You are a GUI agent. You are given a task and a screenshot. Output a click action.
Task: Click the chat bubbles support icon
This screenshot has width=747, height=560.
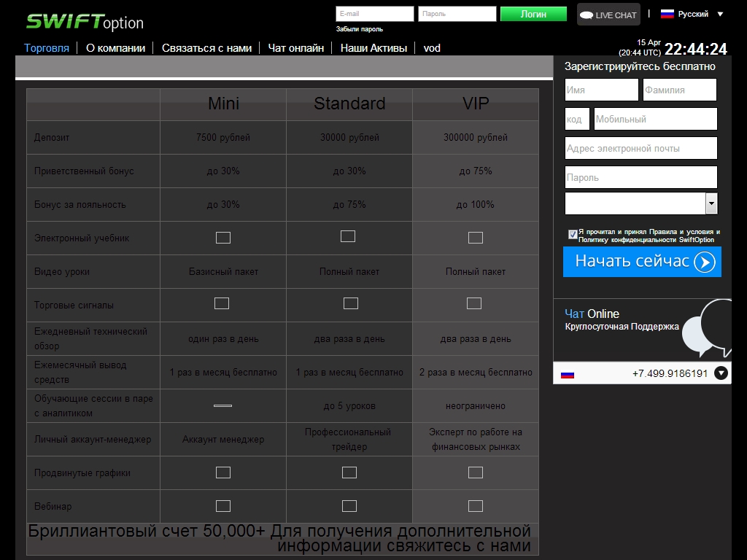click(x=713, y=327)
